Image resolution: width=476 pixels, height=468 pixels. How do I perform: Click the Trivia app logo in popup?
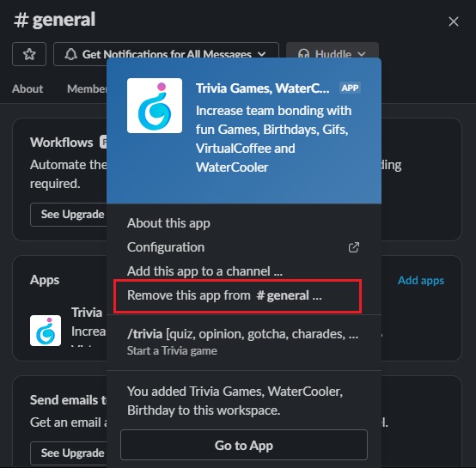point(155,106)
